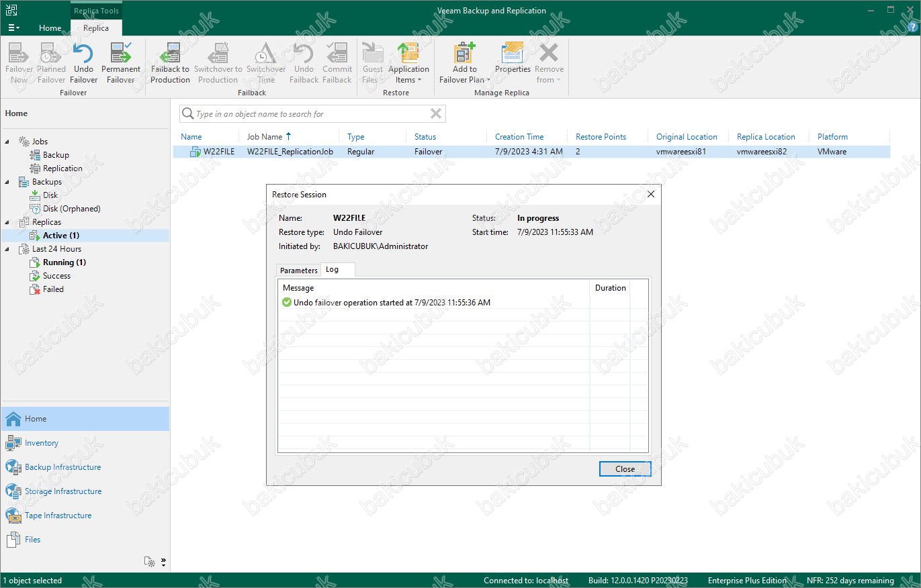The width and height of the screenshot is (921, 588).
Task: Select the W22FILE replica row
Action: (x=531, y=152)
